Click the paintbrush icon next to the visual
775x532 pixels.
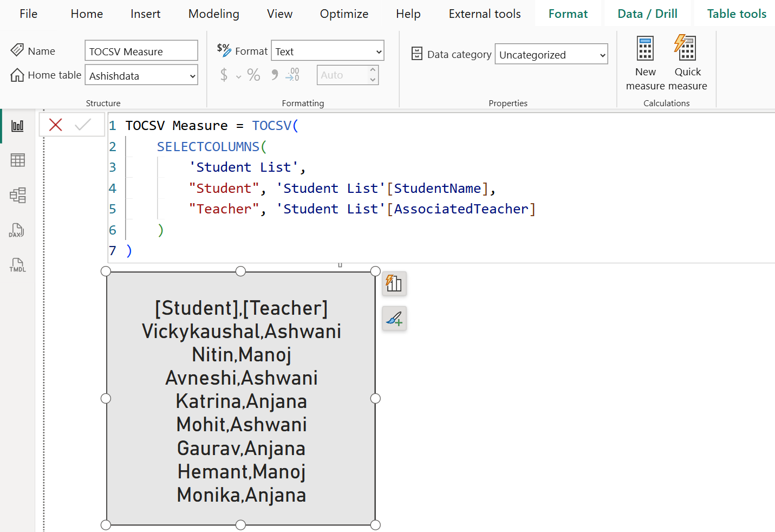click(x=394, y=318)
